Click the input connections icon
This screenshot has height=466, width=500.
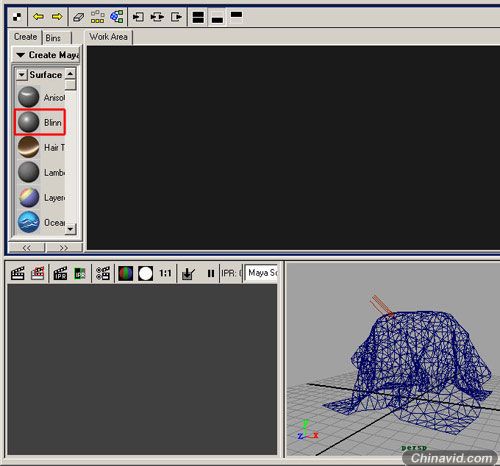pyautogui.click(x=138, y=17)
